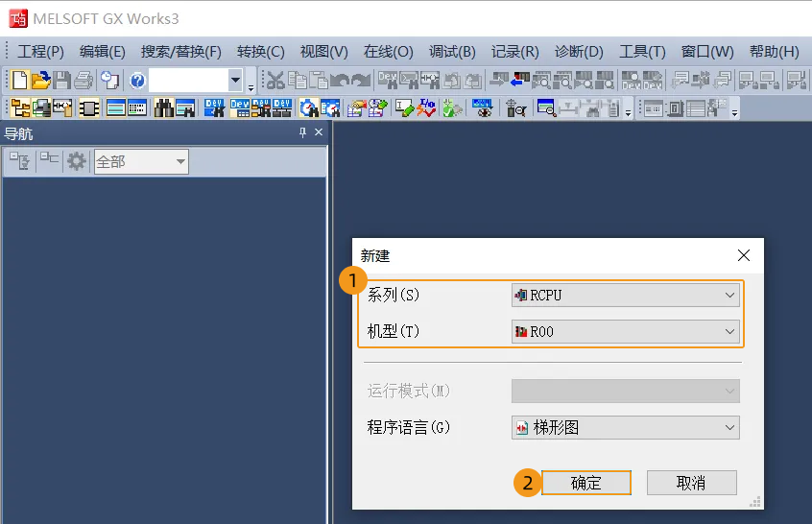This screenshot has width=812, height=524.
Task: Click the binoculars find icon
Action: point(163,108)
